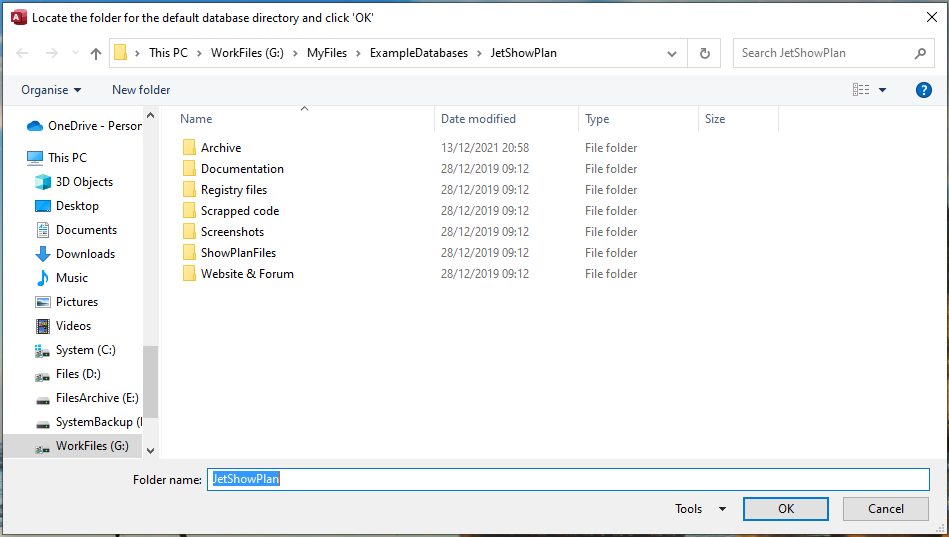The image size is (949, 537).
Task: Select This PC in navigation pane
Action: click(57, 157)
